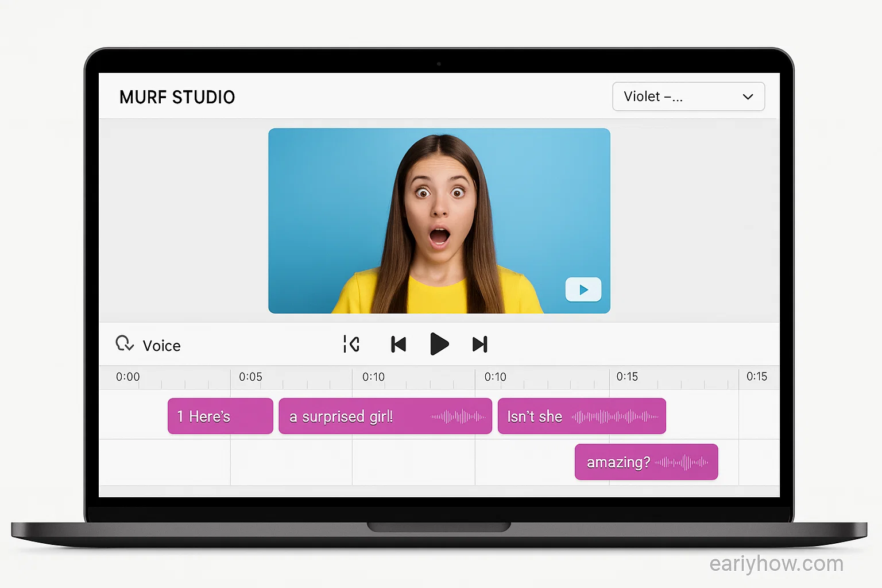
Task: Select the "Isn't she" clip text
Action: [535, 417]
